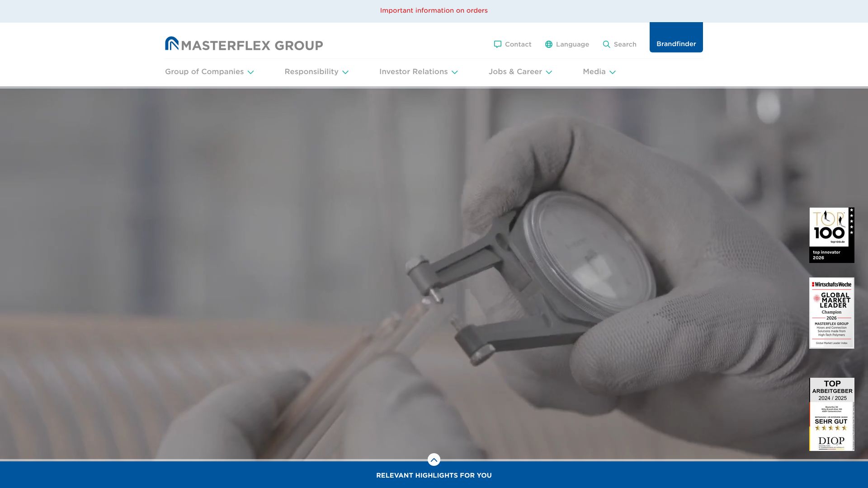
Task: Open the Jobs & Career menu
Action: tap(515, 72)
